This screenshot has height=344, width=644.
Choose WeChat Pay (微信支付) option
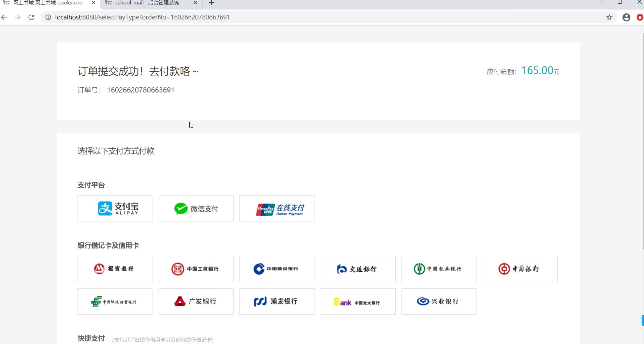(196, 209)
